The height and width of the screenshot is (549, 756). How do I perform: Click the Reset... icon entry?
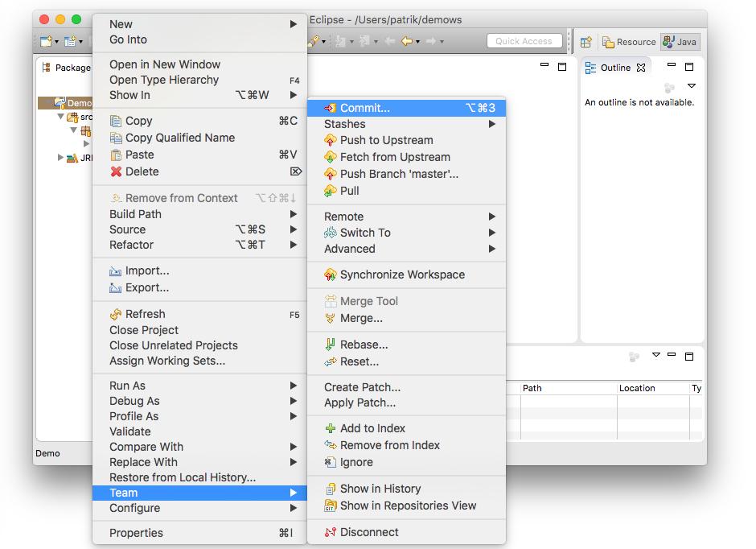point(331,361)
